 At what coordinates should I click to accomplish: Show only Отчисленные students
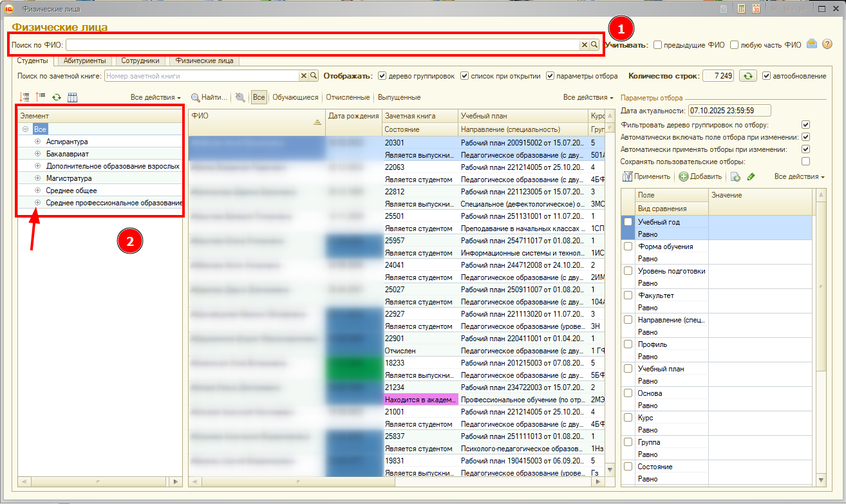pos(348,97)
